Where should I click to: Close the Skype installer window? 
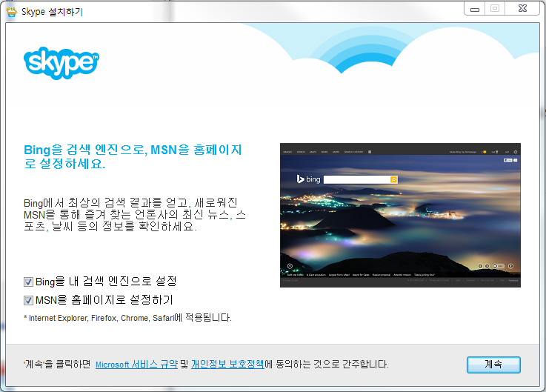click(522, 9)
